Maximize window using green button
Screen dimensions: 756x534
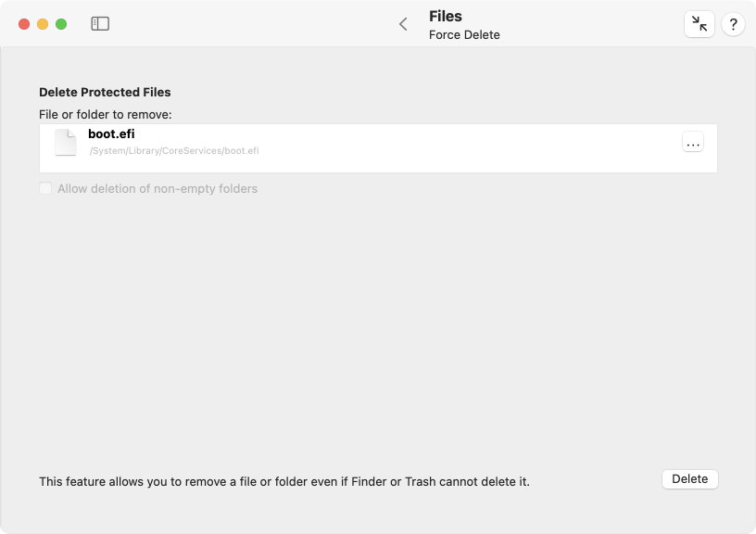click(61, 24)
